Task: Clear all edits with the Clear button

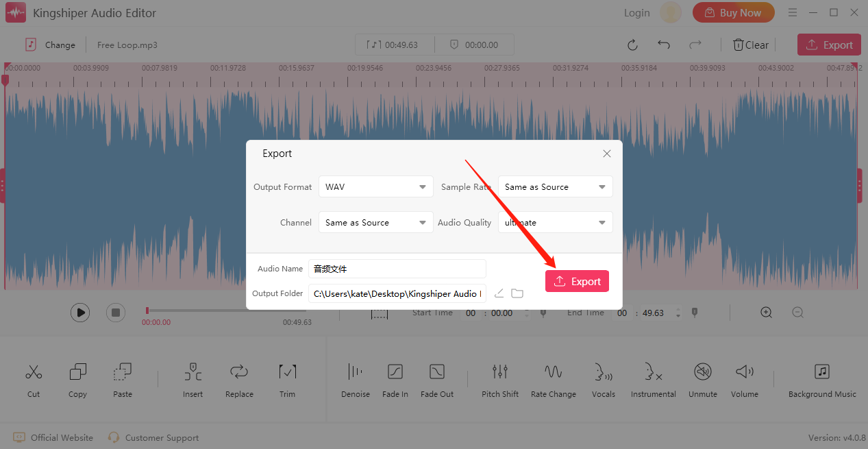Action: (x=750, y=45)
